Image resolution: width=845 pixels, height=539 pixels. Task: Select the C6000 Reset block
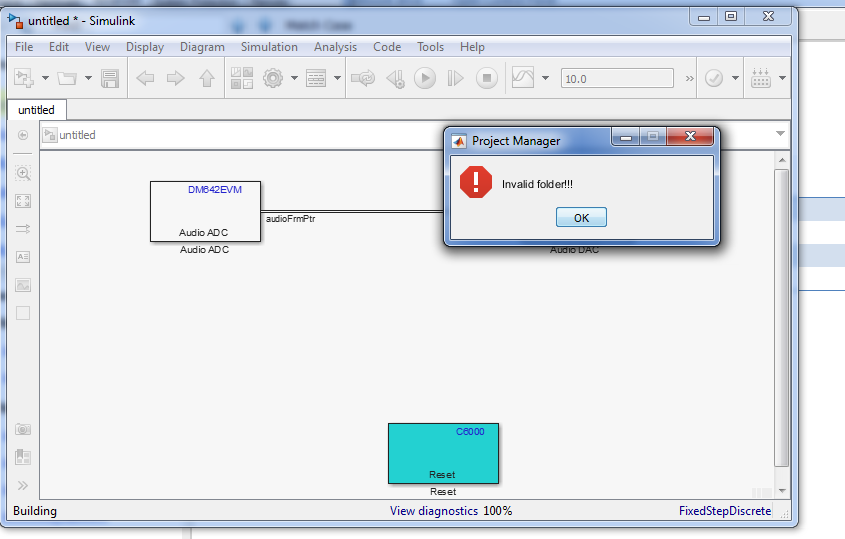click(444, 453)
